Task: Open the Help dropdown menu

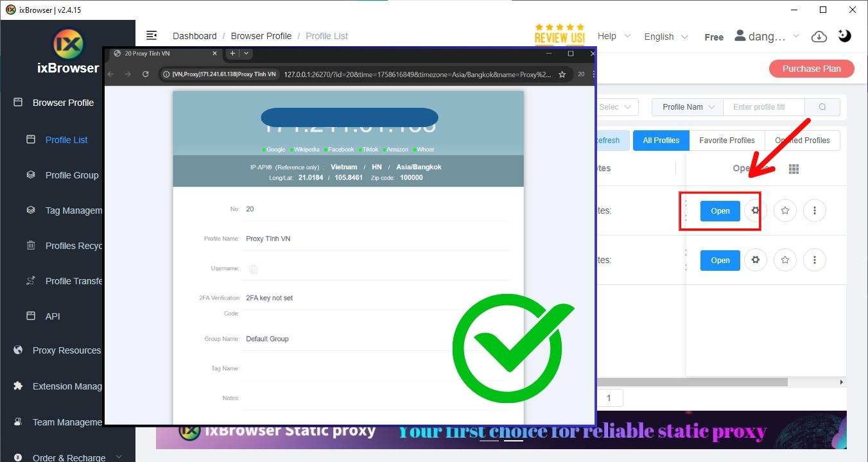Action: click(x=614, y=36)
